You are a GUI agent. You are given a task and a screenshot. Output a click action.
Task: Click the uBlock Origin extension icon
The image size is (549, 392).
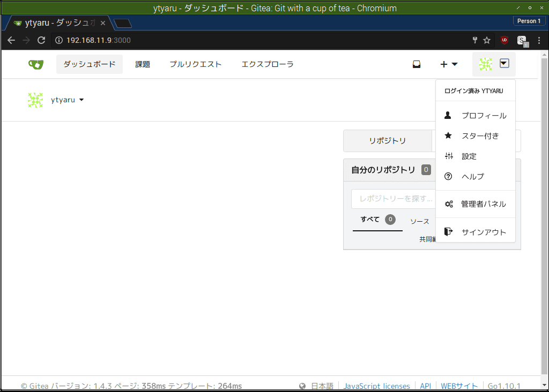point(504,40)
